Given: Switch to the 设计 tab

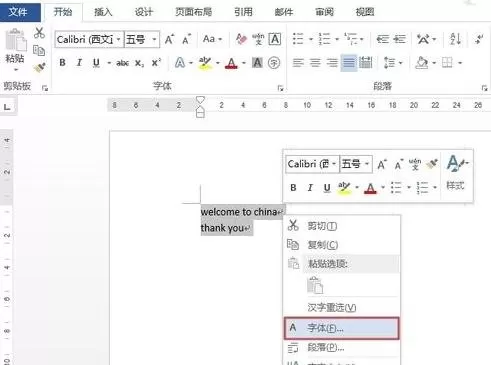Looking at the screenshot, I should coord(144,12).
